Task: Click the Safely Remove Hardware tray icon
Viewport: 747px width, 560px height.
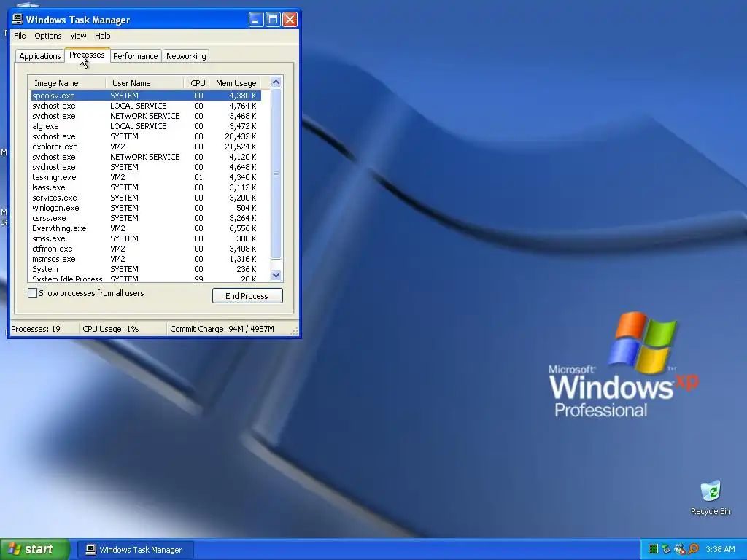Action: tap(666, 549)
